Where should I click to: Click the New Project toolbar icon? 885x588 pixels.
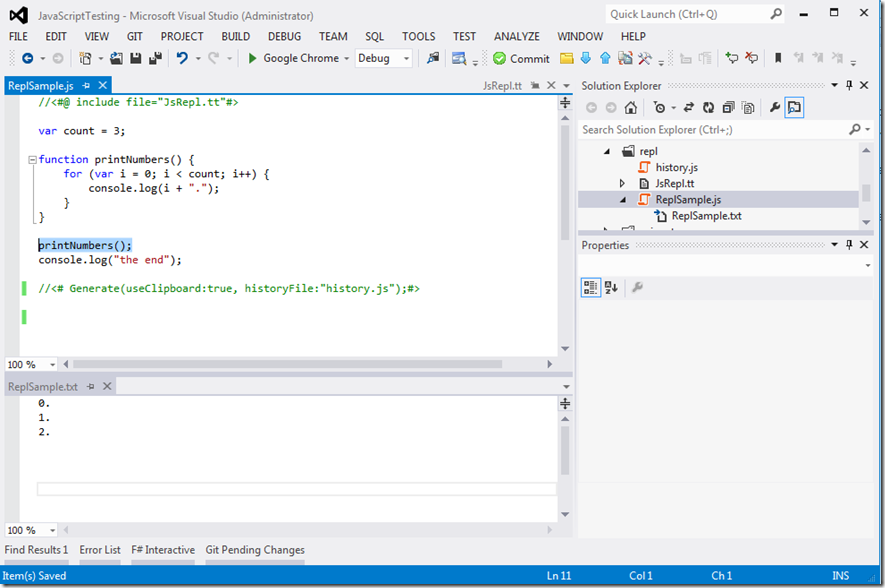click(85, 58)
